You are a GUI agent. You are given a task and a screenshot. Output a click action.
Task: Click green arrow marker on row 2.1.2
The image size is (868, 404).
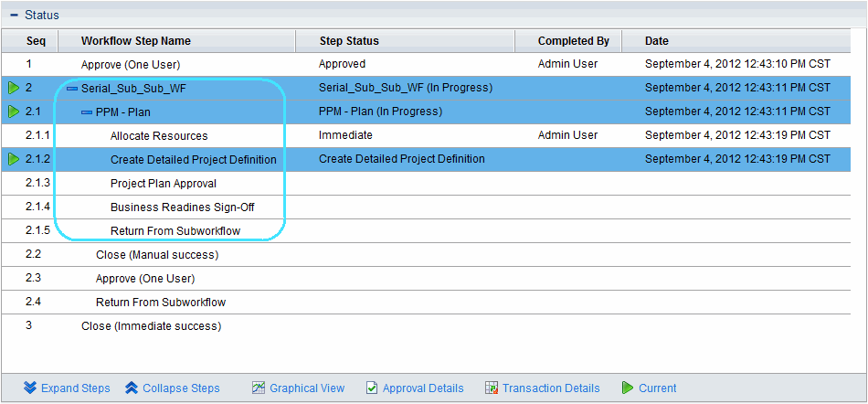(x=14, y=159)
